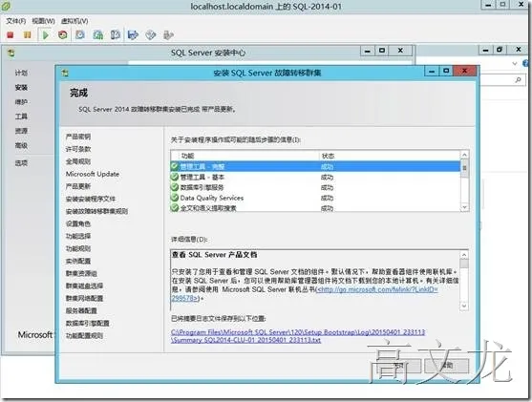Open the 虚拟机(V) menu

pos(74,21)
